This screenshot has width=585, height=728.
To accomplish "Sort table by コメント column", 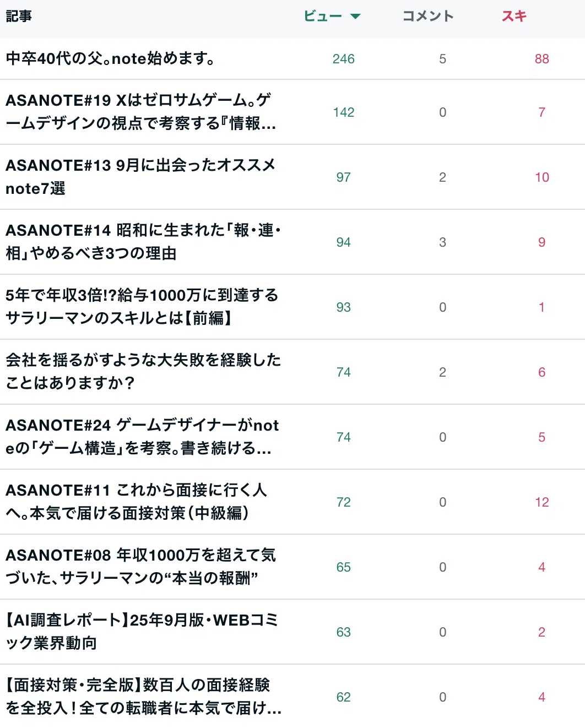I will tap(428, 17).
